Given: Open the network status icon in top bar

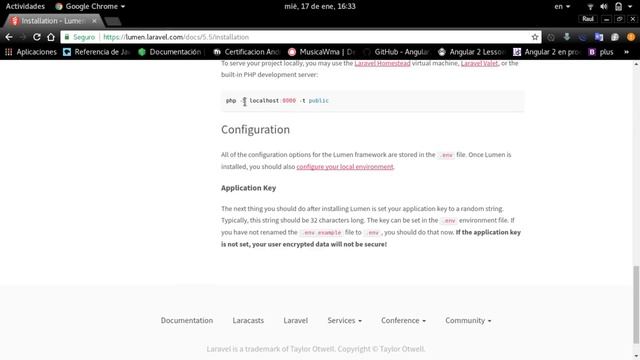Looking at the screenshot, I should (590, 7).
